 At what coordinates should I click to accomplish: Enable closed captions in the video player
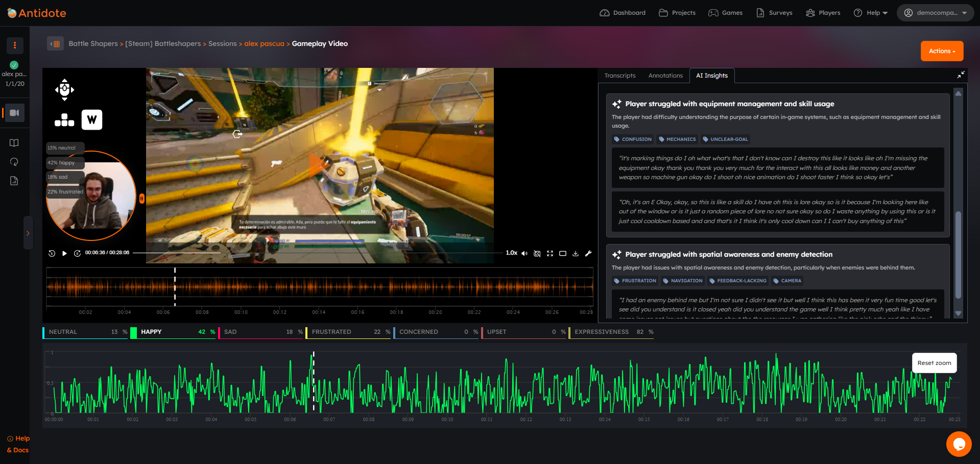point(537,253)
